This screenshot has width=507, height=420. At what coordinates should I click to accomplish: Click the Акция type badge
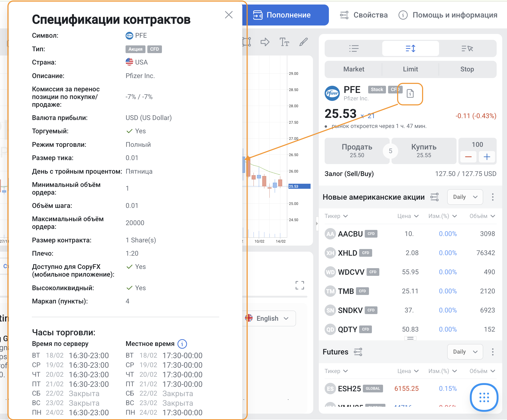[x=135, y=49]
